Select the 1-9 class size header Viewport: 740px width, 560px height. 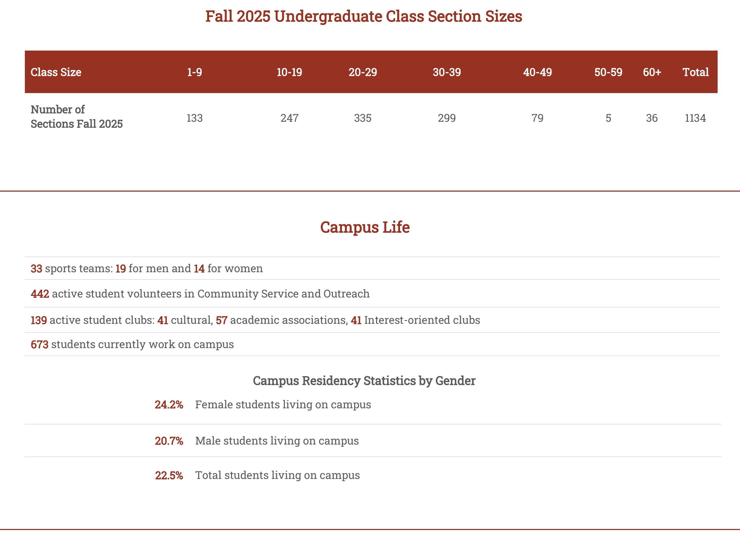pyautogui.click(x=194, y=72)
